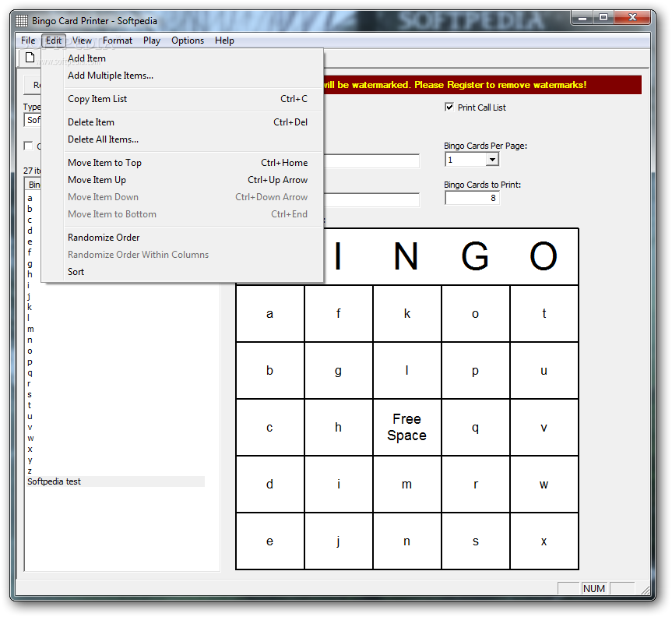Open the View menu
672x617 pixels.
pyautogui.click(x=82, y=41)
